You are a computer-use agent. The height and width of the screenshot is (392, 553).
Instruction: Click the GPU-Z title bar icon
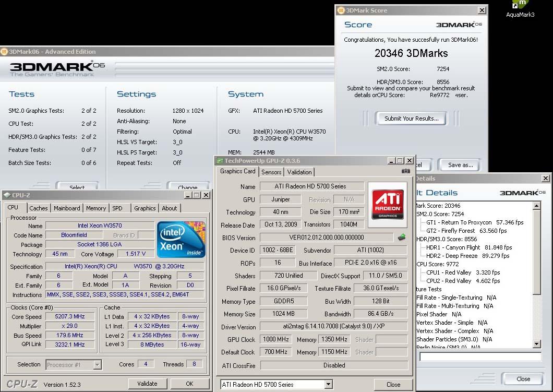click(x=220, y=161)
